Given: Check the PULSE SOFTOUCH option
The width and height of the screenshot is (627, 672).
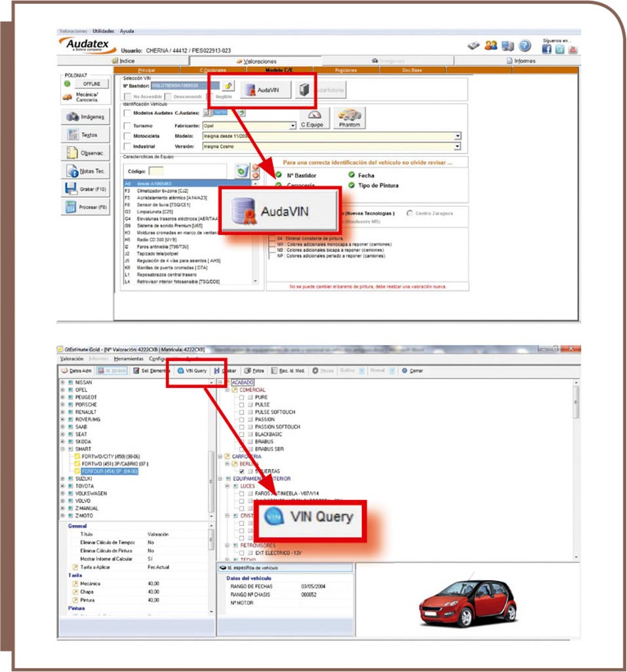Looking at the screenshot, I should coord(241,412).
